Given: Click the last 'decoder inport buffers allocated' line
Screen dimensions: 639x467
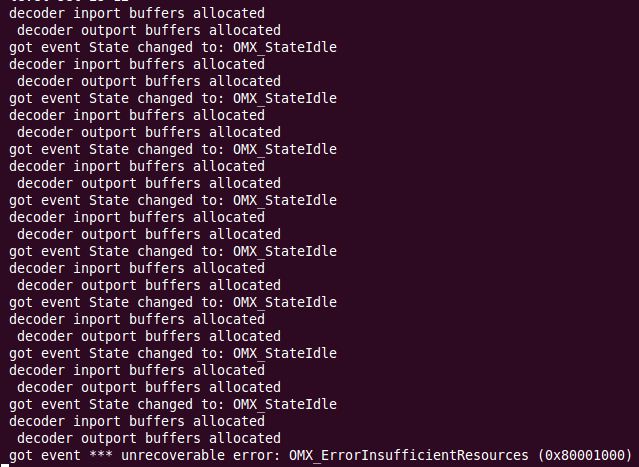Looking at the screenshot, I should [137, 421].
